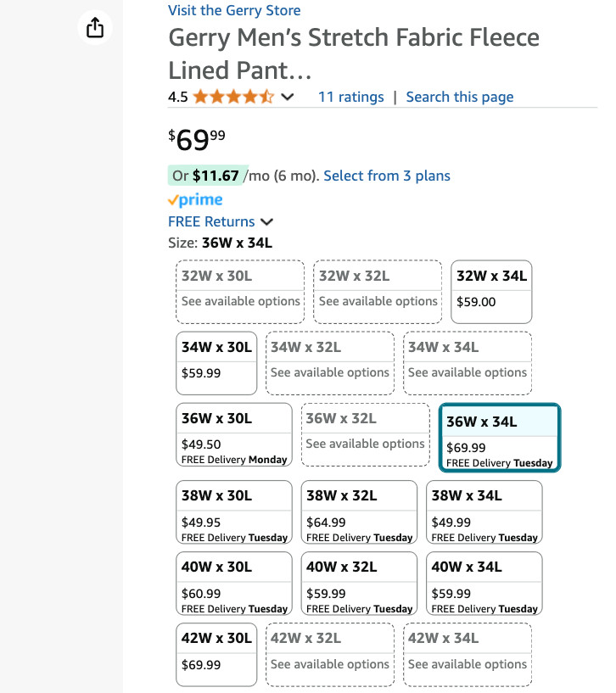Click unavailable size 32W x 30L
616x693 pixels.
240,291
